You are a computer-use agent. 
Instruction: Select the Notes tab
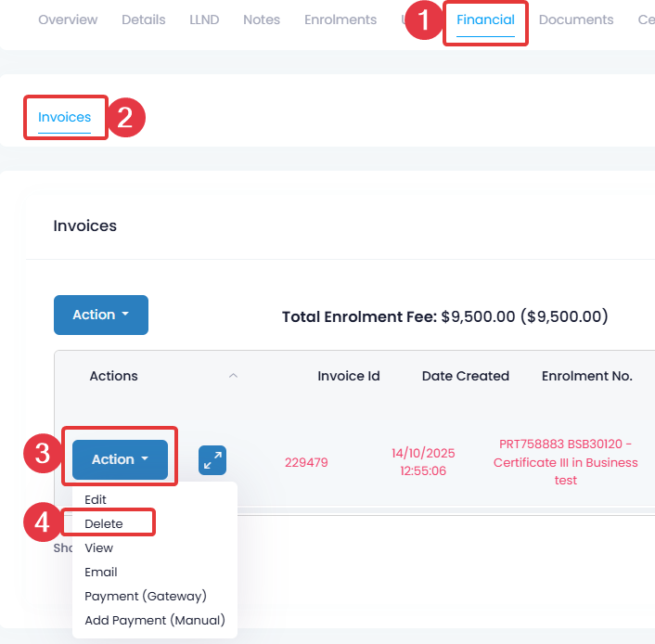click(x=262, y=19)
